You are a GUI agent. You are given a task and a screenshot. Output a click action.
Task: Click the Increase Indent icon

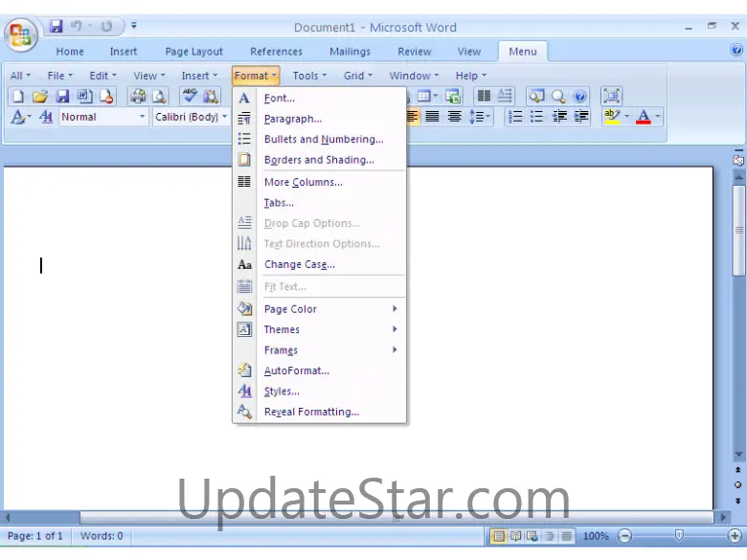[x=581, y=117]
